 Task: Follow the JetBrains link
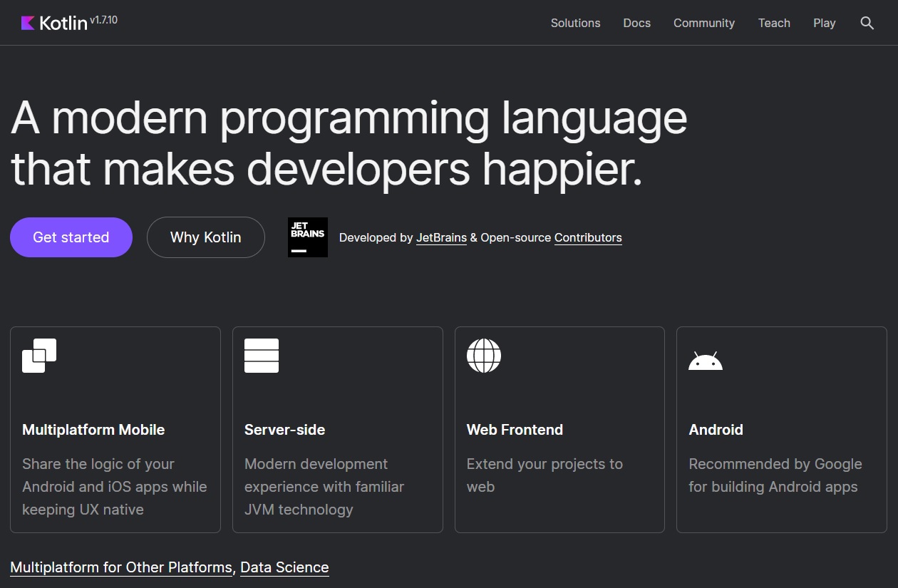click(x=442, y=238)
